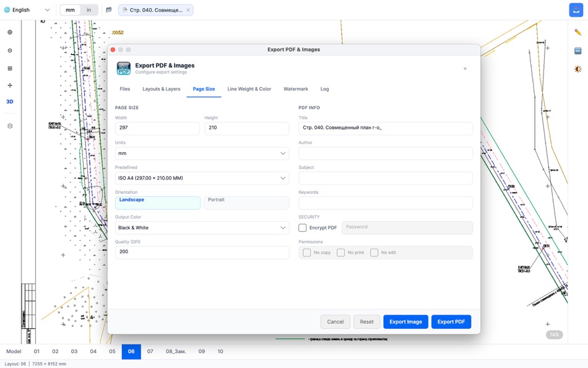Select the pencil markup tool
588x368 pixels.
[x=577, y=32]
